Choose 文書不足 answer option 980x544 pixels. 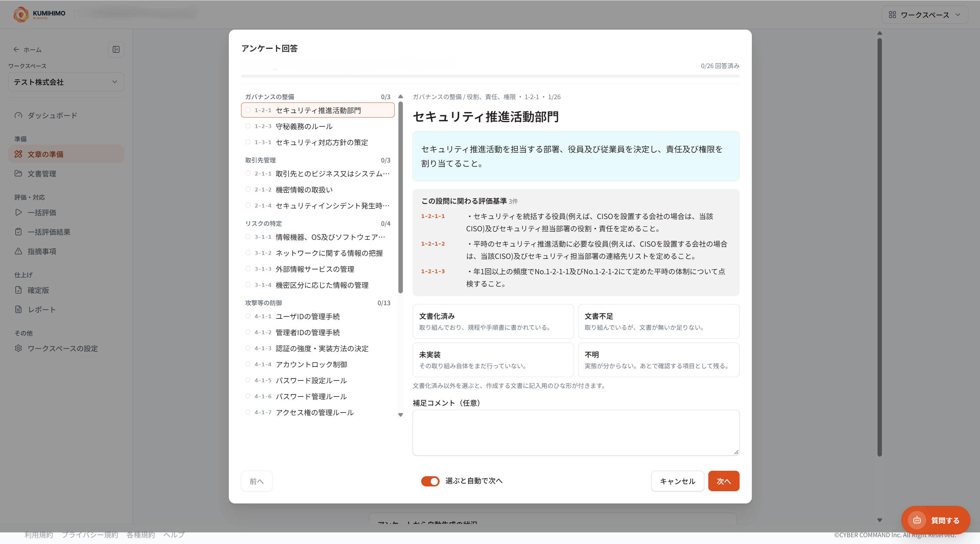(659, 321)
